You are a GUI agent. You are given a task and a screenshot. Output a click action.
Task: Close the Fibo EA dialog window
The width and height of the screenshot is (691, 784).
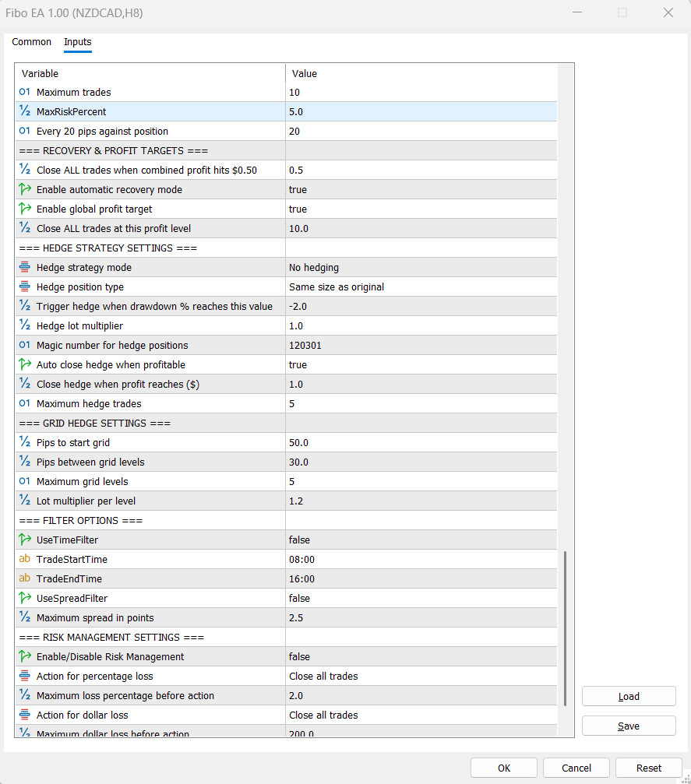[x=668, y=12]
